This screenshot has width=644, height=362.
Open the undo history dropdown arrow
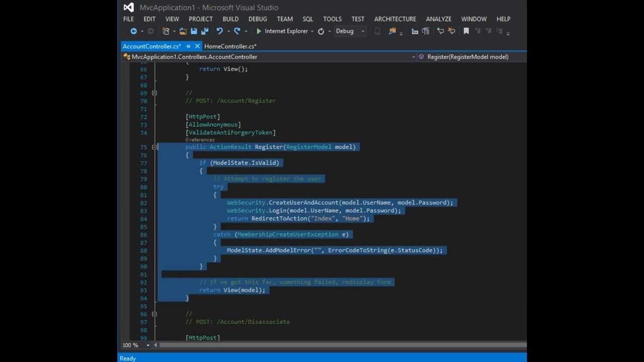click(228, 31)
